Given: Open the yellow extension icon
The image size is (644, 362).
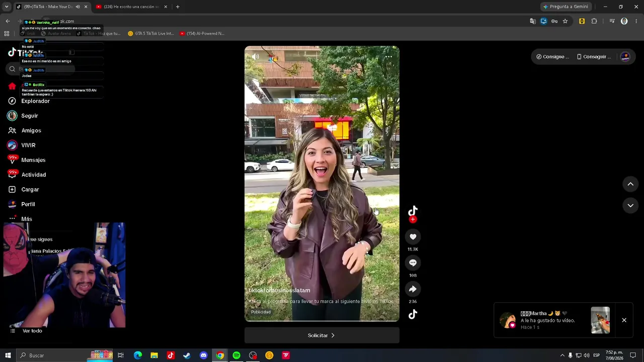Looking at the screenshot, I should [582, 21].
